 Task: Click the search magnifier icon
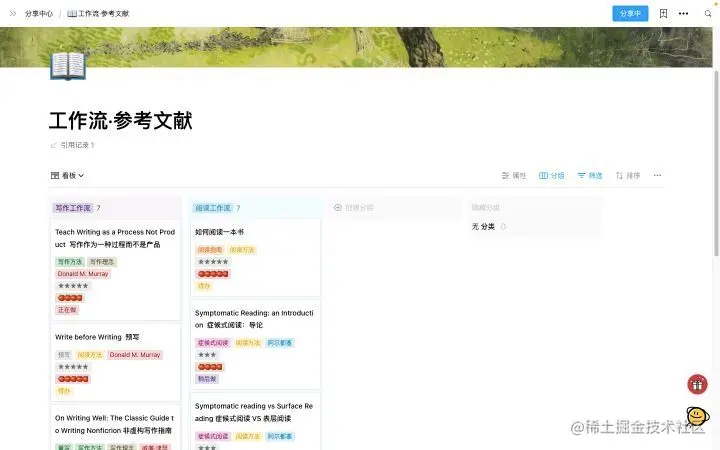pos(708,14)
